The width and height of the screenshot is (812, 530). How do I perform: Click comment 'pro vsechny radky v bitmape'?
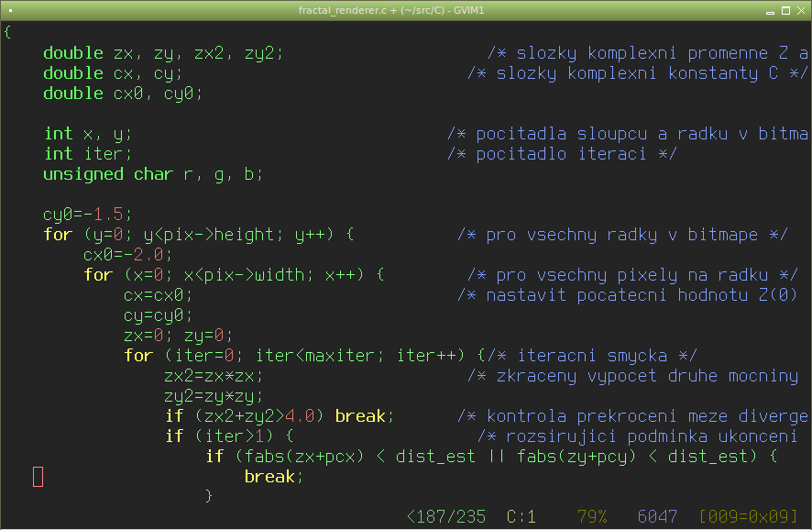622,235
